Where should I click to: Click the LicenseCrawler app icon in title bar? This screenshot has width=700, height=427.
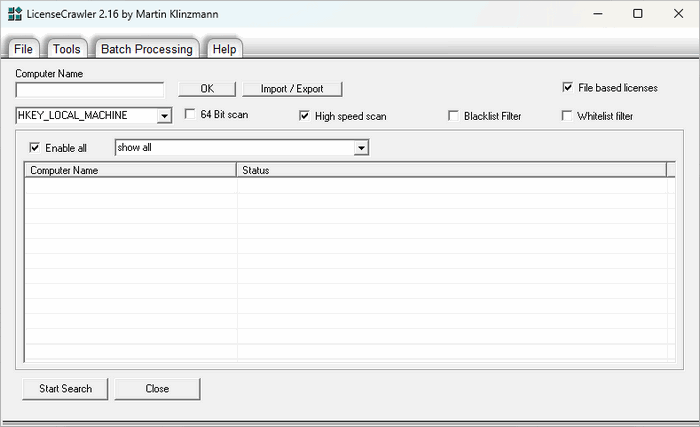click(15, 14)
